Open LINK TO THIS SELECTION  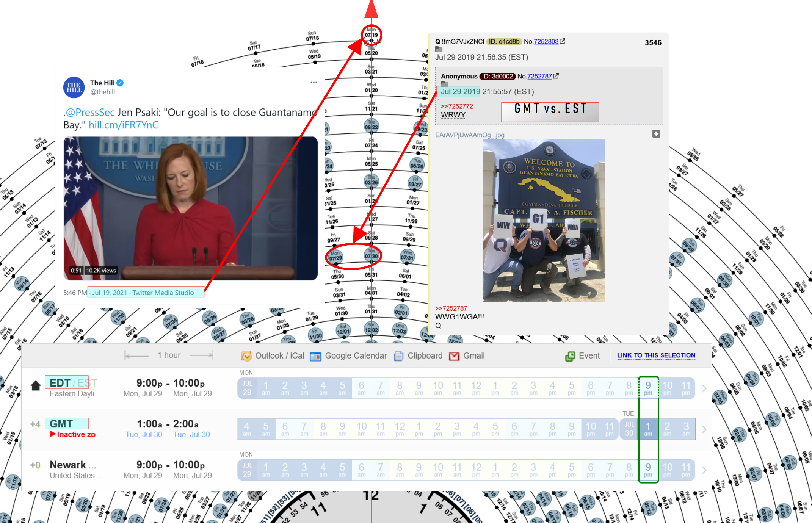pyautogui.click(x=656, y=355)
